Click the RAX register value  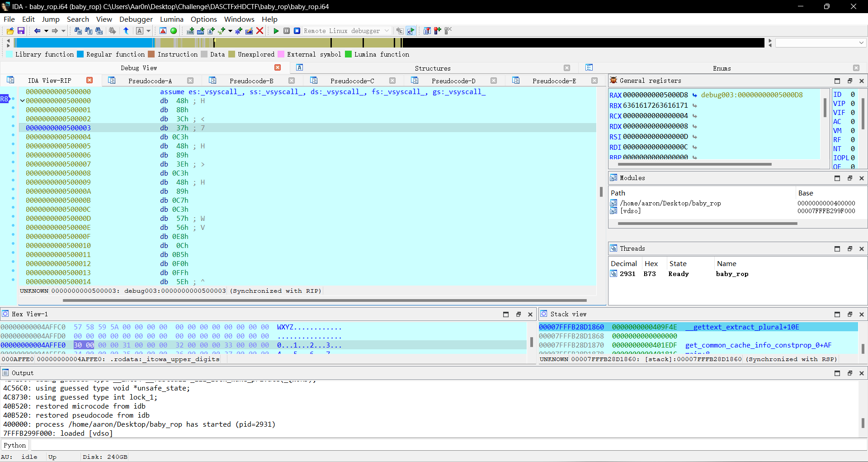click(x=655, y=95)
